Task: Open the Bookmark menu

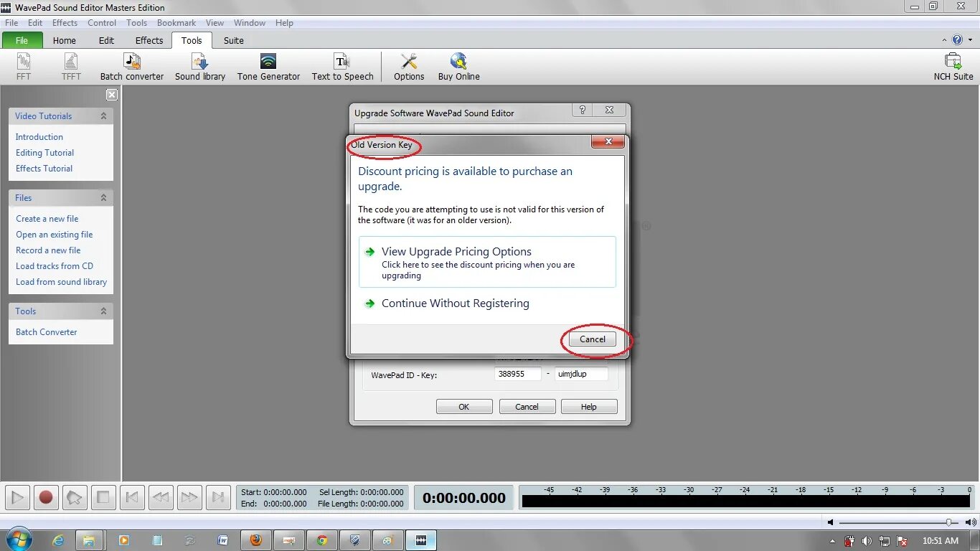Action: [x=176, y=23]
